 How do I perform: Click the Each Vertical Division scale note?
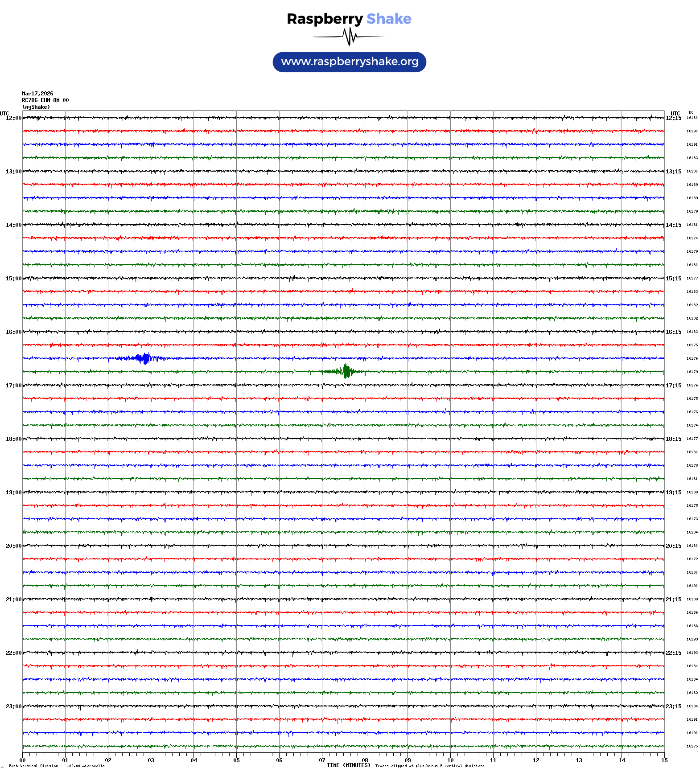pyautogui.click(x=57, y=766)
